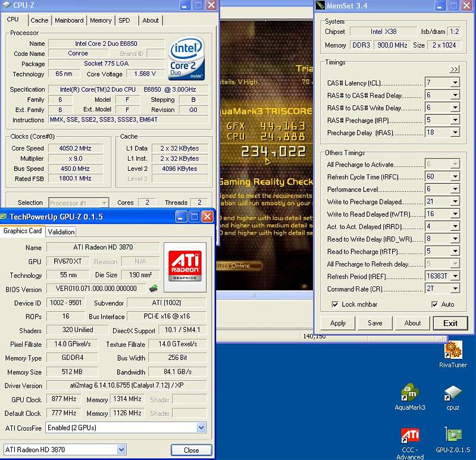The image size is (476, 460).
Task: Click the AquaMark3 total score 234,022
Action: [273, 151]
